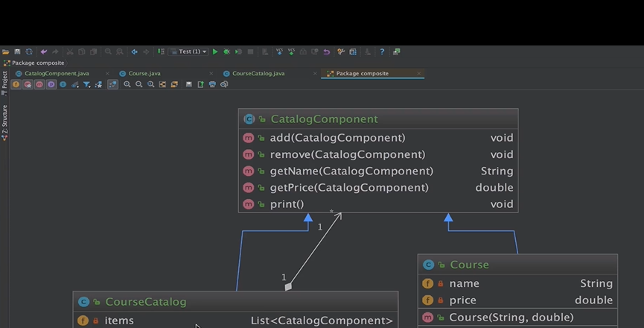
Task: Click the Help question mark icon
Action: 382,51
